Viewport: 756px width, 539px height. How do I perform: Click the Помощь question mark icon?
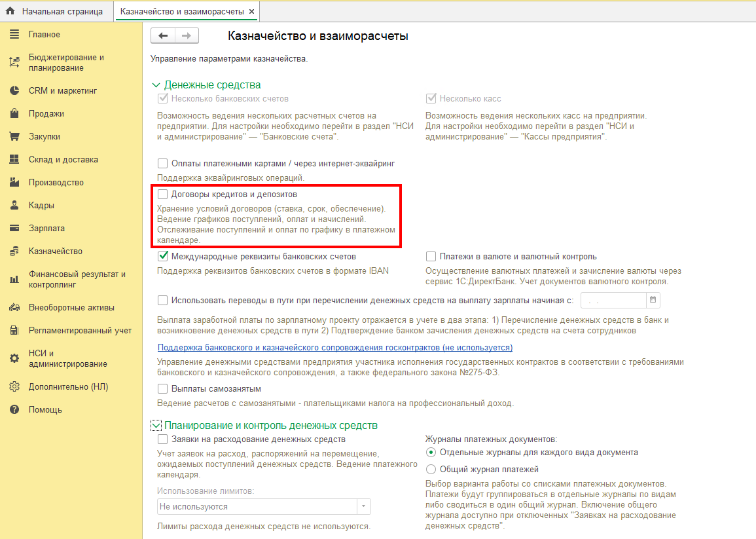pyautogui.click(x=14, y=410)
